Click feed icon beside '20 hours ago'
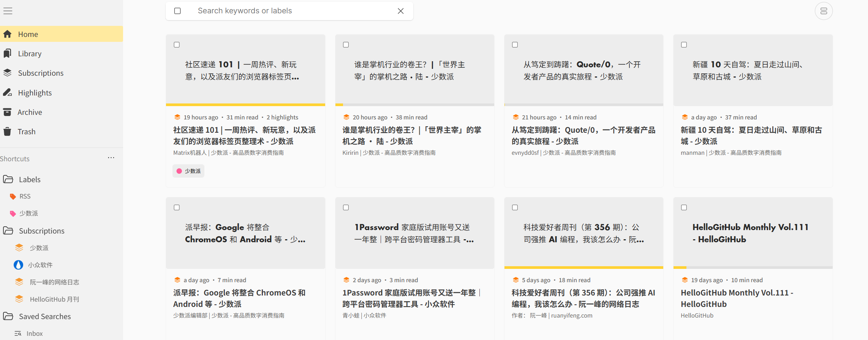Viewport: 868px width, 340px height. (x=346, y=117)
